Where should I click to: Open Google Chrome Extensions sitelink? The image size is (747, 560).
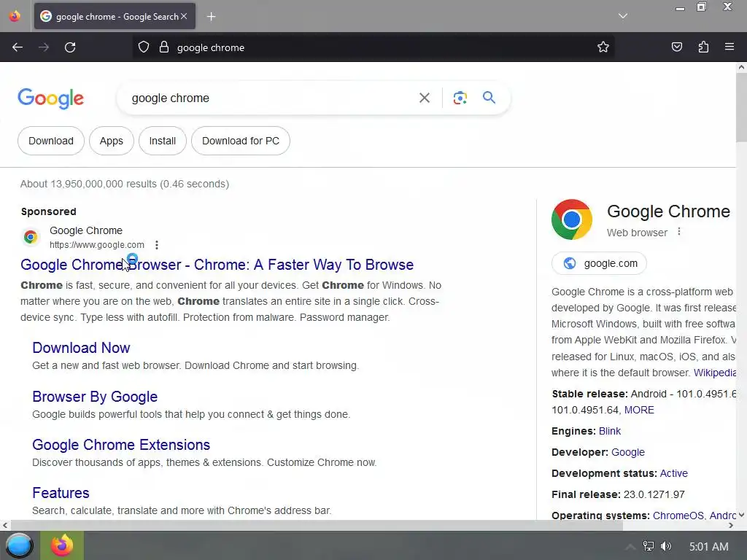[121, 445]
